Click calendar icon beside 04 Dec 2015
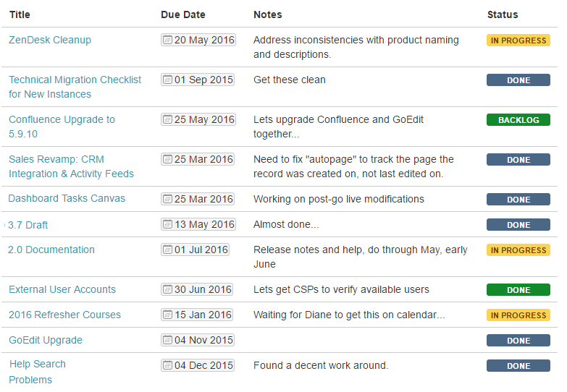Viewport: 567px width, 392px height. click(167, 365)
